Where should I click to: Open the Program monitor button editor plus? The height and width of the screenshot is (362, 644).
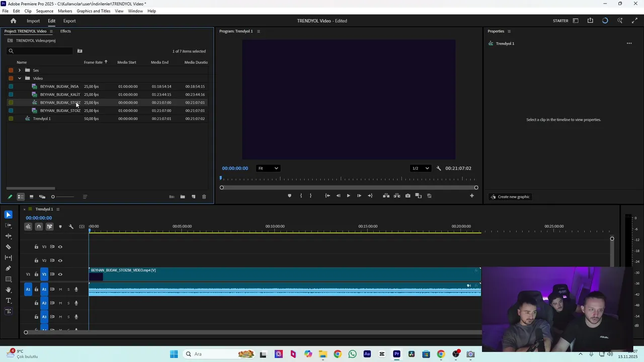[471, 196]
